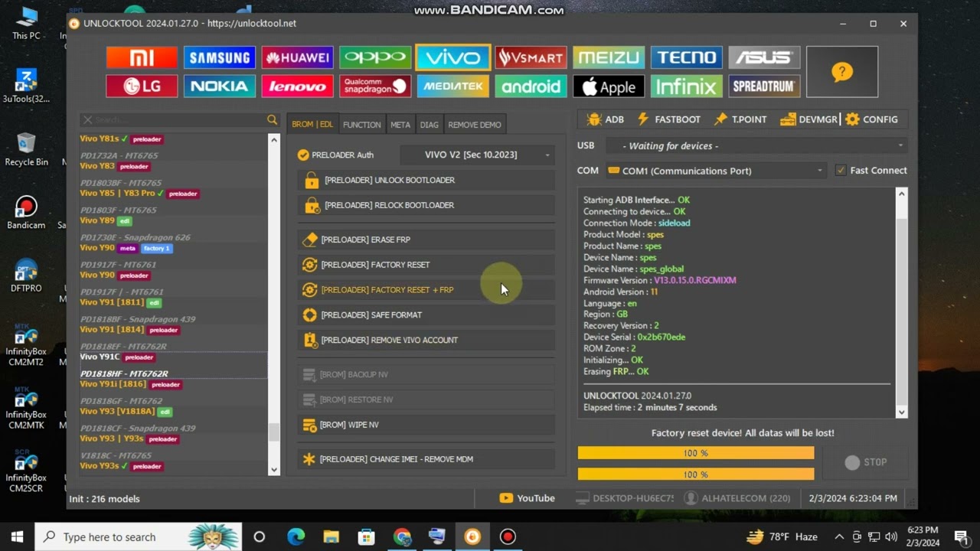The height and width of the screenshot is (551, 980).
Task: Open the FASTBOOT tool
Action: pyautogui.click(x=668, y=119)
